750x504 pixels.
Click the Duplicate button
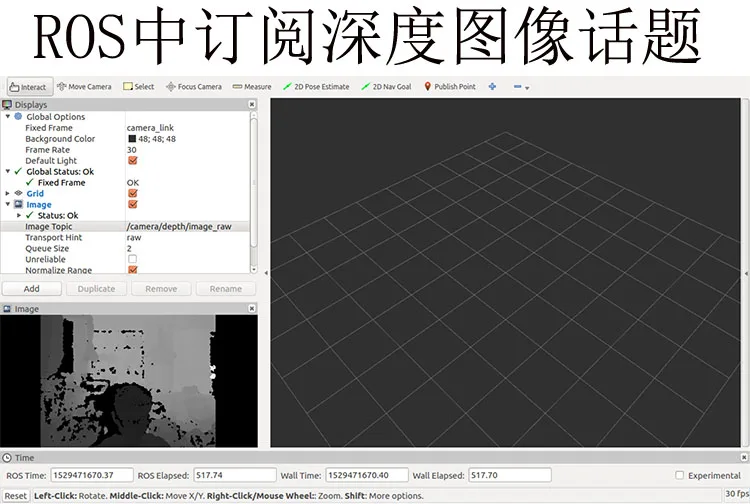96,289
